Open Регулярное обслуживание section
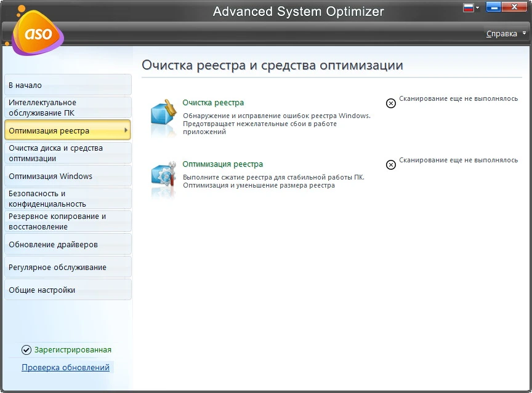Viewport: 532px width, 393px height. [68, 267]
